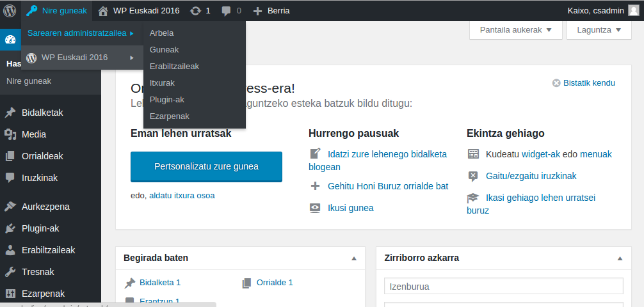The height and width of the screenshot is (307, 644).
Task: Open Aurkezpena in the sidebar
Action: click(x=45, y=207)
